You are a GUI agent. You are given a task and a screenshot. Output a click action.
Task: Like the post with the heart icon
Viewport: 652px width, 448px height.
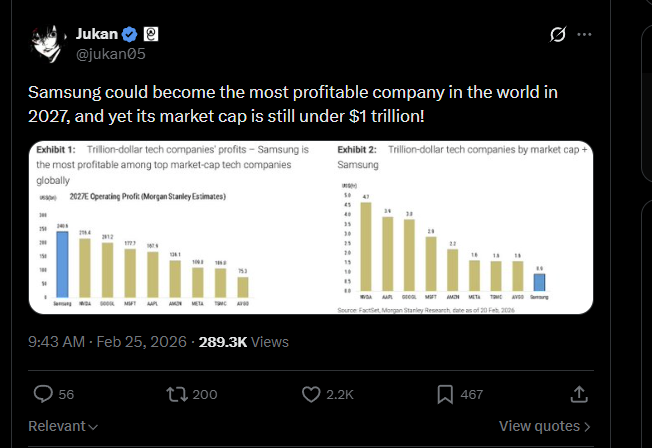(x=311, y=394)
